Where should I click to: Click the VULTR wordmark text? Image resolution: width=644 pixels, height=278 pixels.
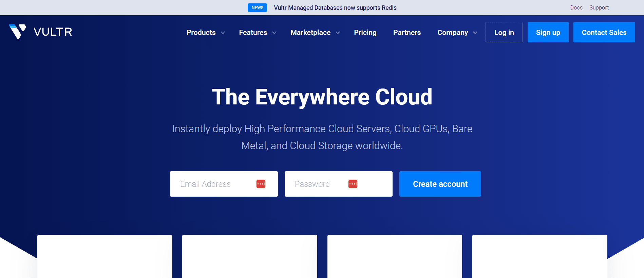pyautogui.click(x=53, y=32)
